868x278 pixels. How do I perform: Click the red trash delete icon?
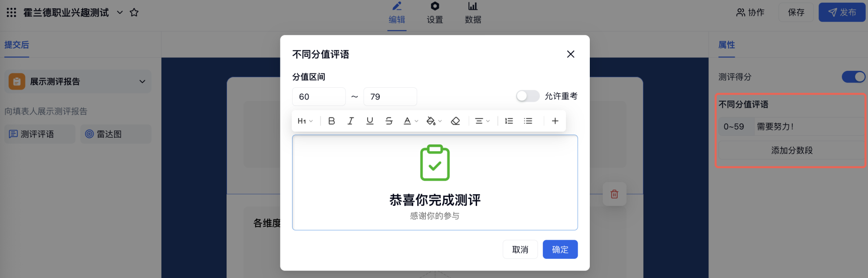click(614, 194)
